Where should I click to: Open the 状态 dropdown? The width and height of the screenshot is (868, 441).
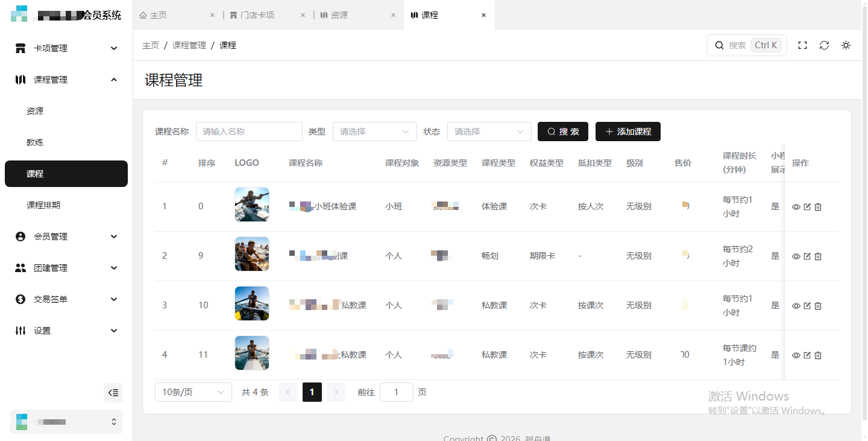coord(489,132)
